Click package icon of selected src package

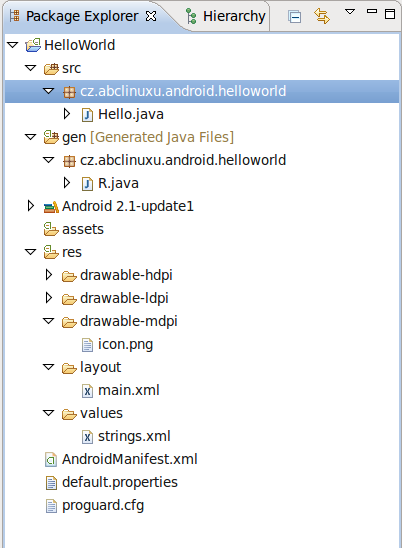click(69, 92)
